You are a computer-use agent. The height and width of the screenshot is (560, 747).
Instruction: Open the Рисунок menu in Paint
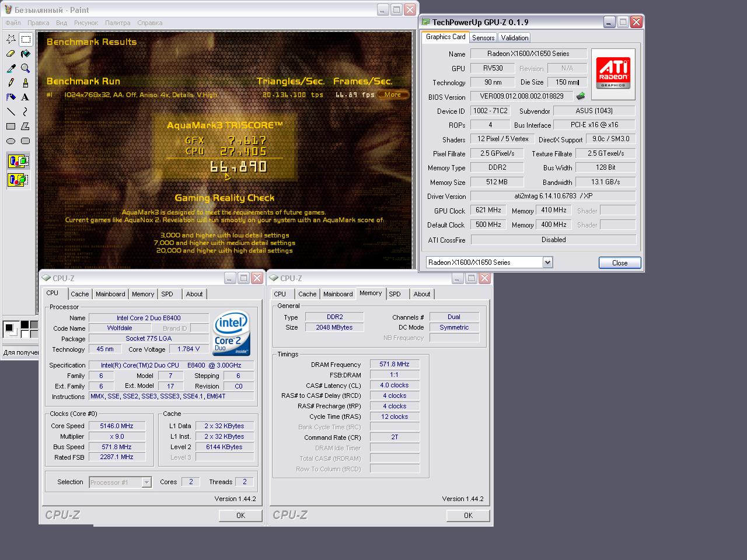(x=86, y=23)
